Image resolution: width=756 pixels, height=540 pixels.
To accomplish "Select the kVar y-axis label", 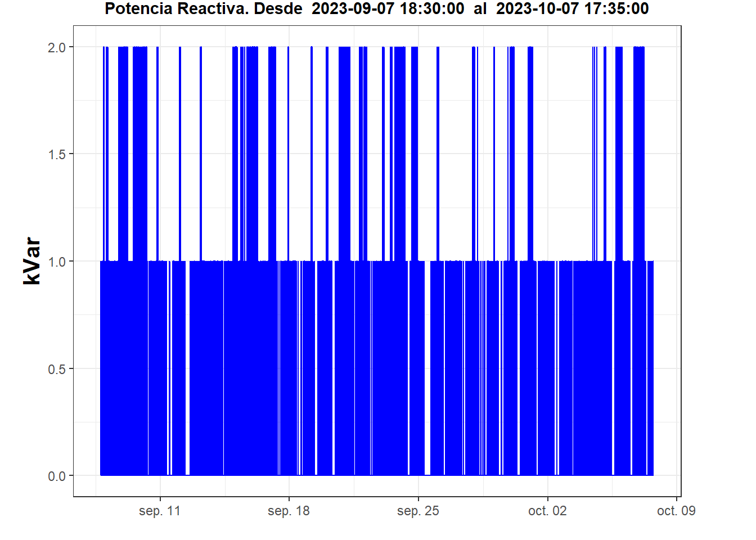I will (32, 261).
